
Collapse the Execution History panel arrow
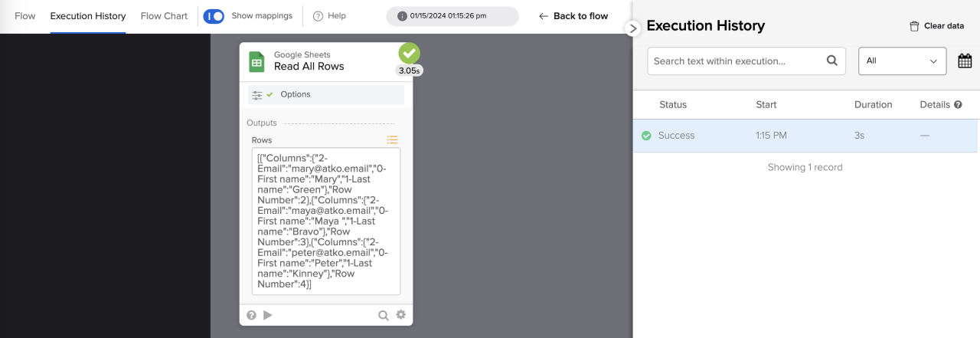point(632,28)
